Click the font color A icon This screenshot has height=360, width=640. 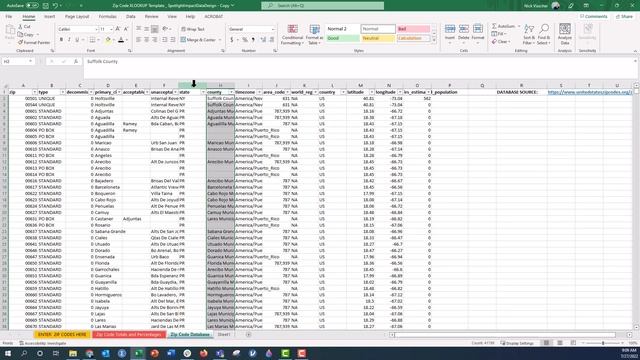point(121,40)
